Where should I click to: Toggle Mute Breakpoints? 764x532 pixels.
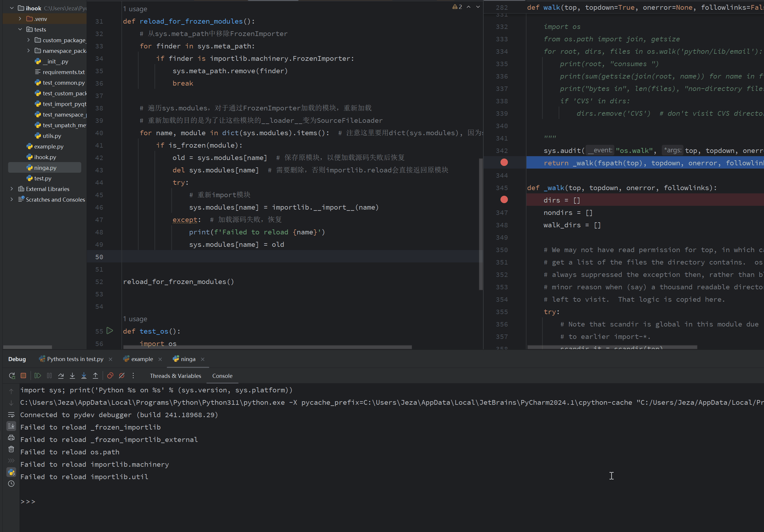tap(122, 376)
